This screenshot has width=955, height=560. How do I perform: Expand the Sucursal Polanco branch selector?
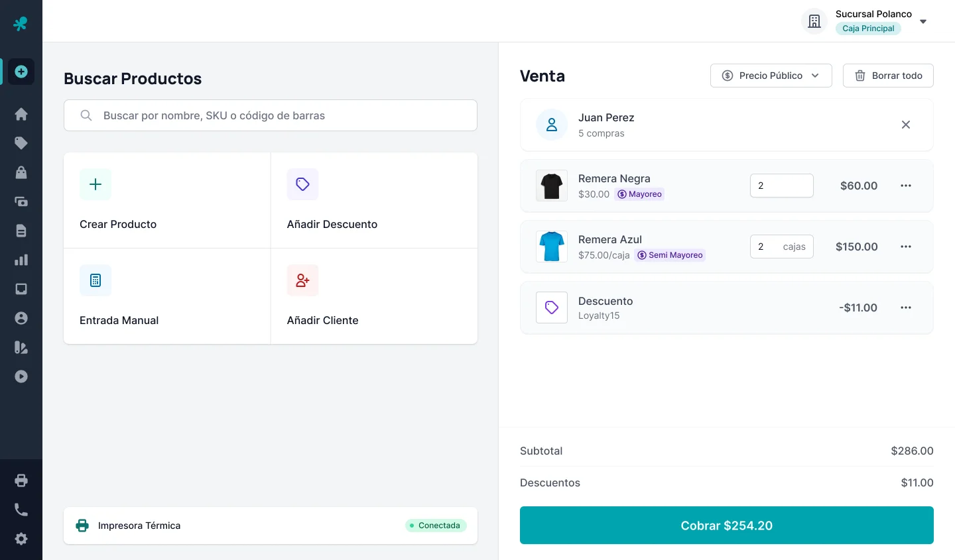tap(865, 21)
